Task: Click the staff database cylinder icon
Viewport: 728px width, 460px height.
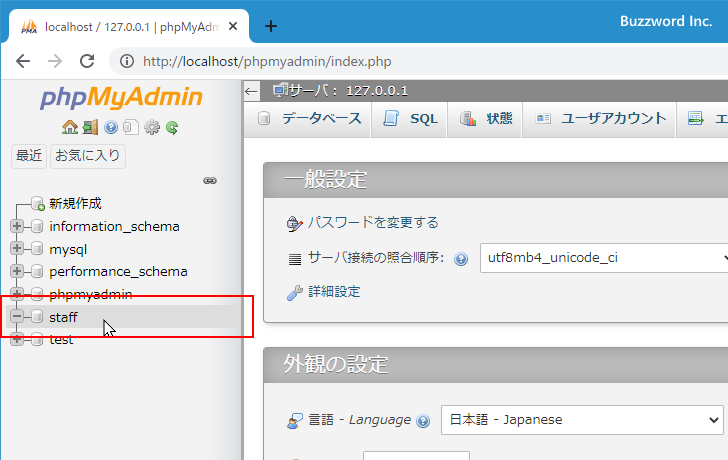Action: (x=37, y=317)
